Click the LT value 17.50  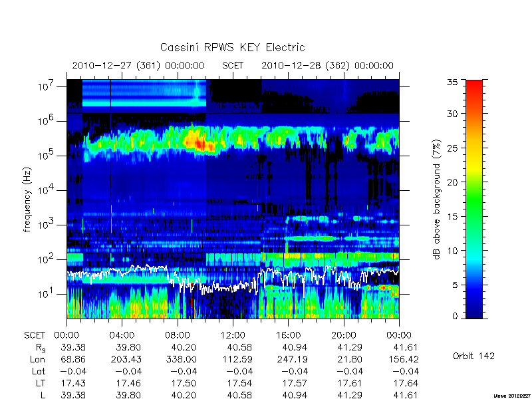184,383
